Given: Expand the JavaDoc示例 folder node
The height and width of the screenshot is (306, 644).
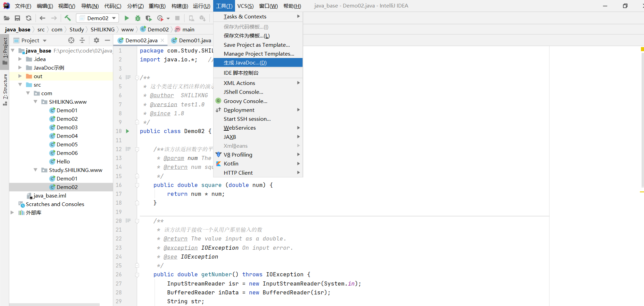Looking at the screenshot, I should tap(20, 68).
